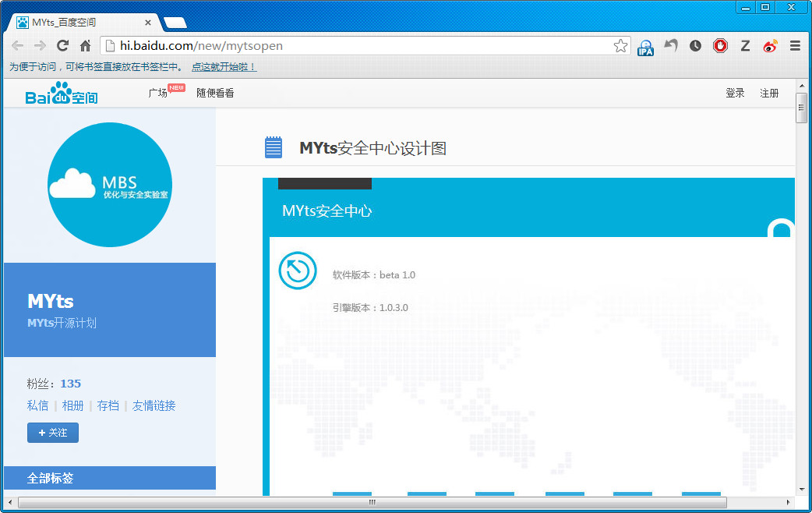Click the 引擎版本：1.0.3.0 text
The width and height of the screenshot is (812, 513).
click(x=370, y=307)
